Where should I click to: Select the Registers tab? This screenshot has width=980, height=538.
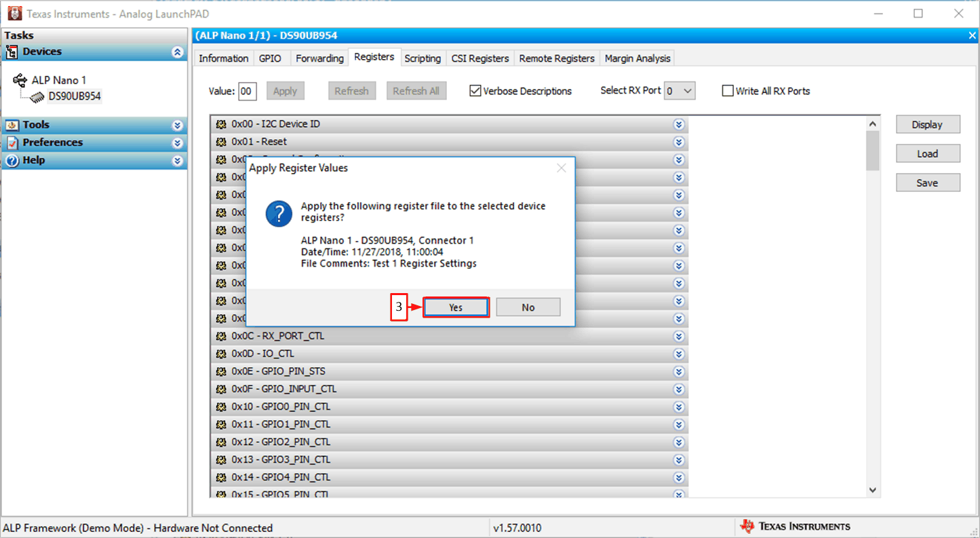pos(374,57)
